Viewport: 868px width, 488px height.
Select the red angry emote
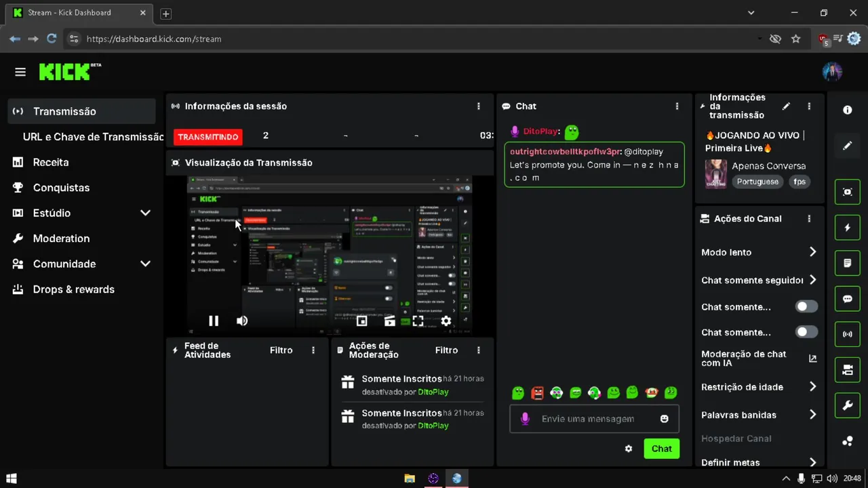538,392
